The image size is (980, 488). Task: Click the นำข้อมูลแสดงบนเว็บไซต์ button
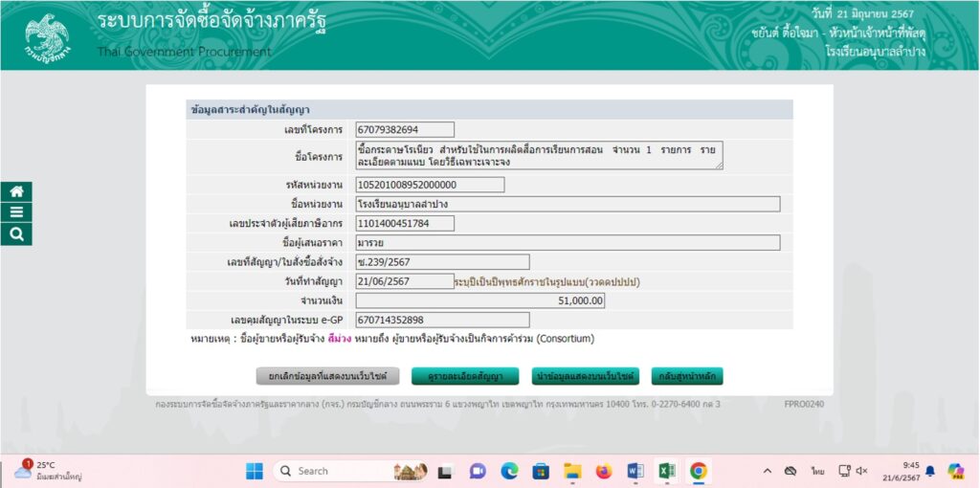(x=585, y=376)
